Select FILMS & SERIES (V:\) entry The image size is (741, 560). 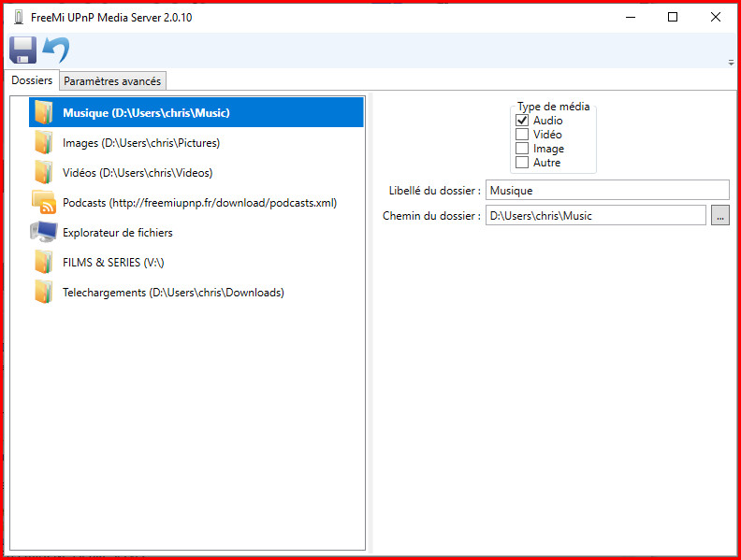[x=196, y=262]
